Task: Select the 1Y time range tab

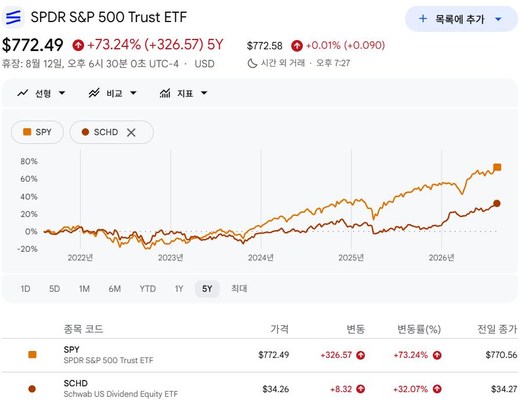Action: [179, 289]
